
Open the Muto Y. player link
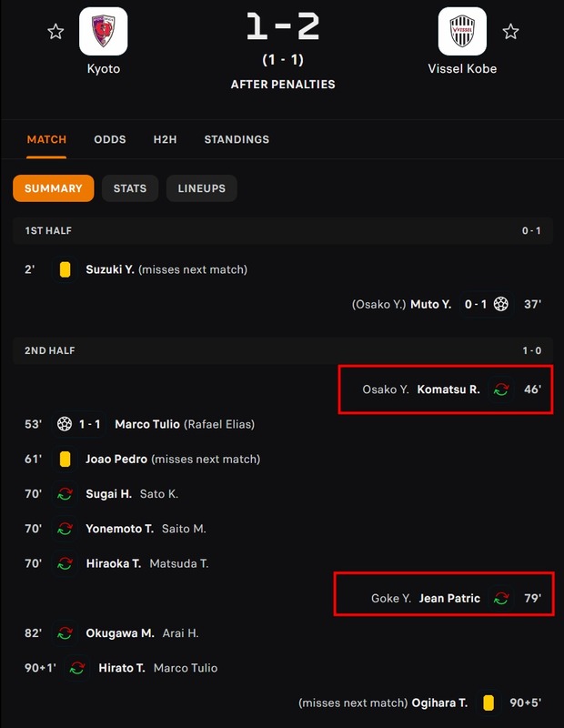(x=430, y=304)
